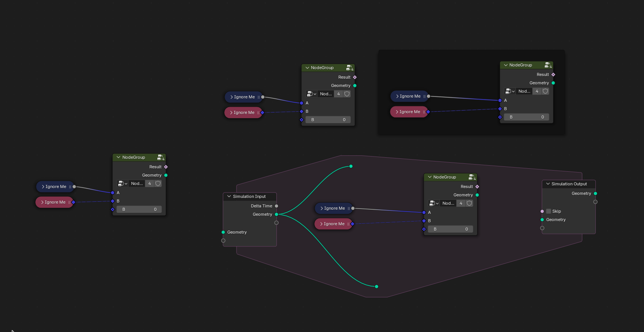
Task: Enable the Skip checkbox on Simulation Output
Action: [549, 211]
